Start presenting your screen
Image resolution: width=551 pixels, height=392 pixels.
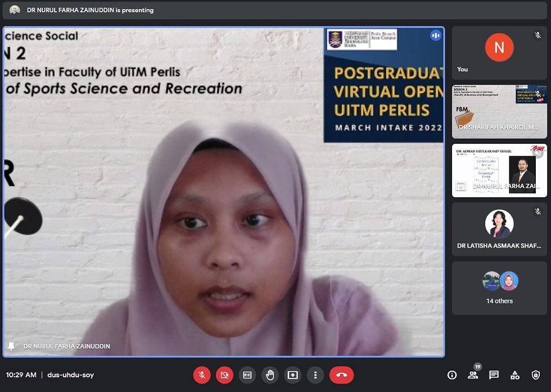tap(293, 375)
